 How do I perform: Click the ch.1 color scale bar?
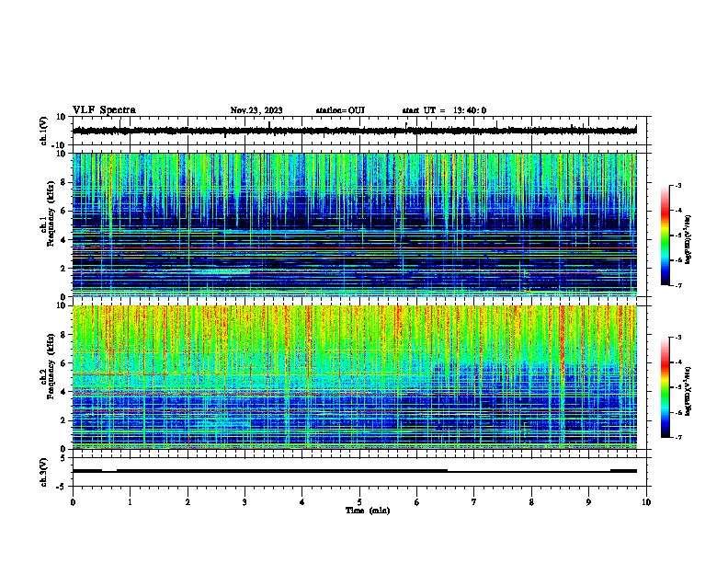click(665, 236)
